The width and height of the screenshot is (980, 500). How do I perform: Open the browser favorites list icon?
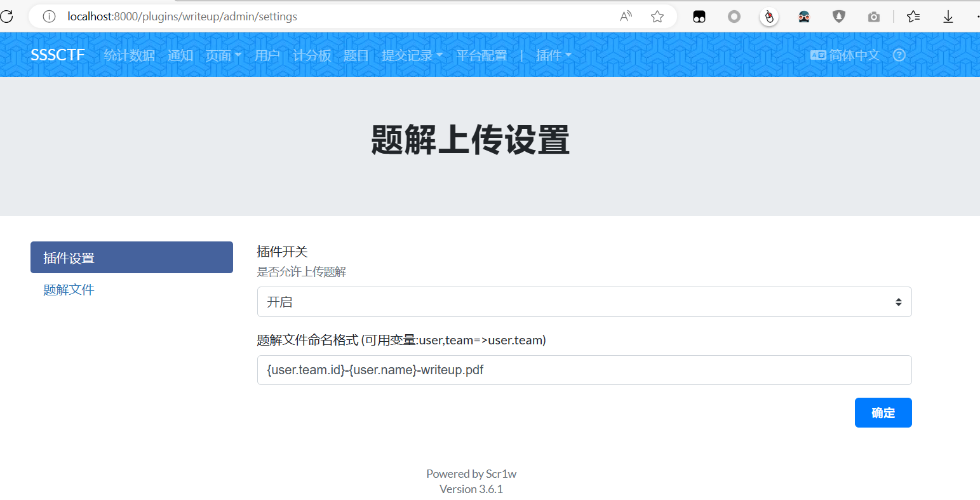pyautogui.click(x=913, y=17)
